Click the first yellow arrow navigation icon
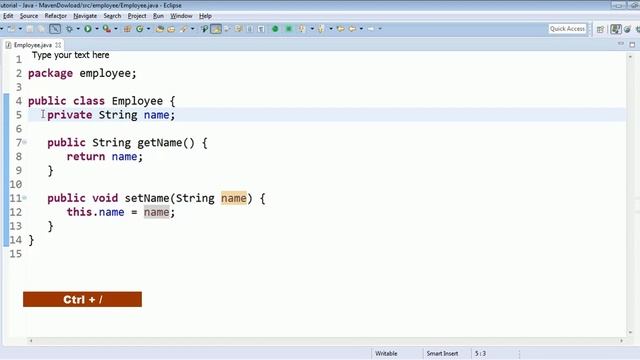 click(340, 29)
